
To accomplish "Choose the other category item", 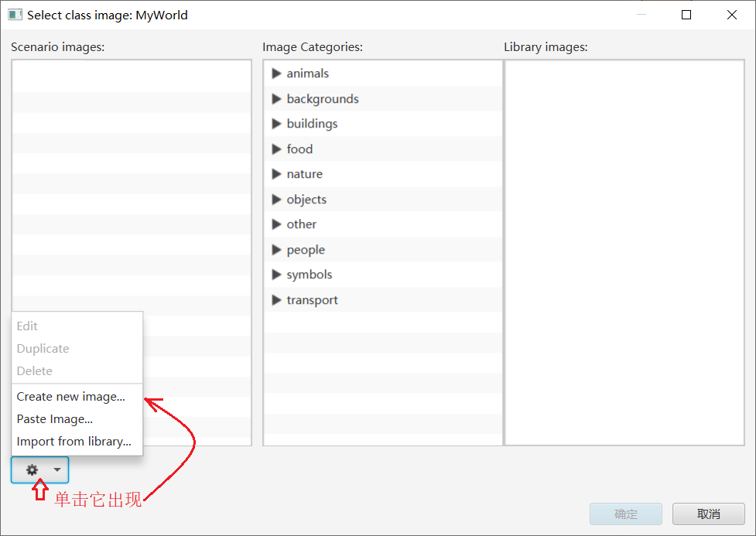I will [x=301, y=224].
